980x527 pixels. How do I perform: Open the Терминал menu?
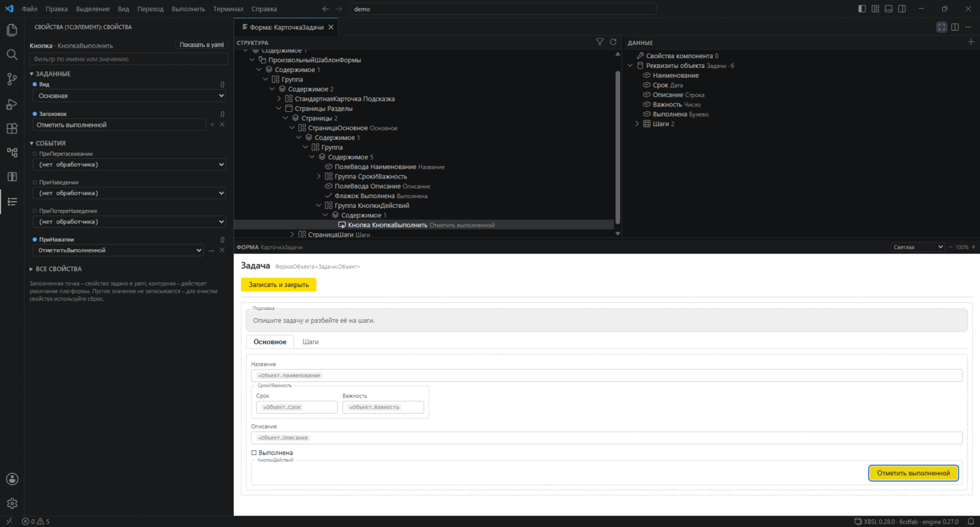228,9
